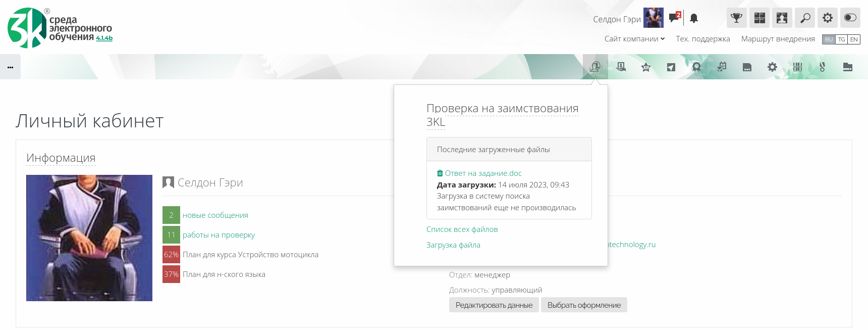Collapse the plagiarism check toolbar popup icon
This screenshot has width=868, height=330.
coord(595,67)
